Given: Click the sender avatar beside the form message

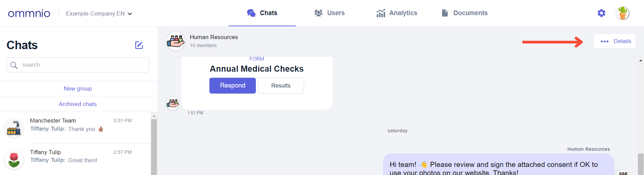Looking at the screenshot, I should point(173,103).
